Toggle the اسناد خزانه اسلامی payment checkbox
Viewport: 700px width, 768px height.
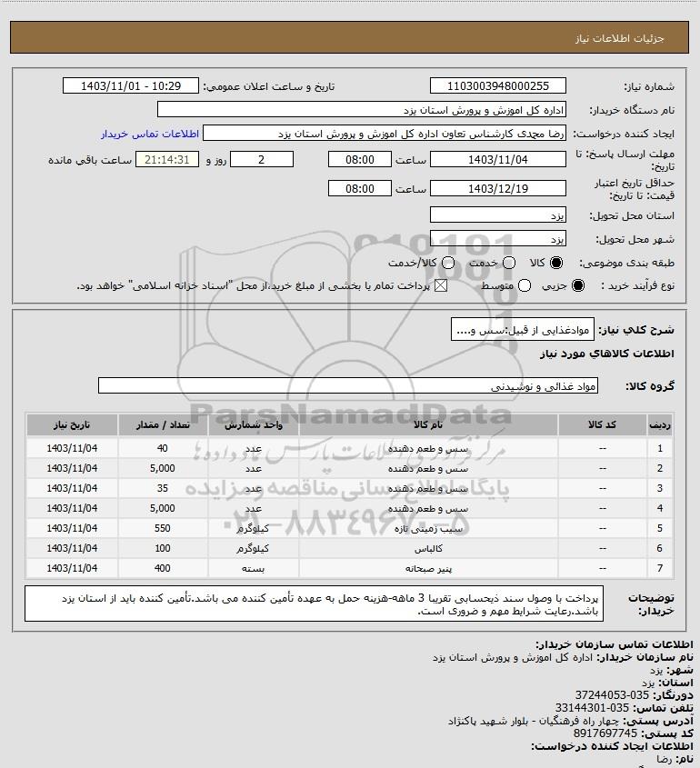pos(441,285)
